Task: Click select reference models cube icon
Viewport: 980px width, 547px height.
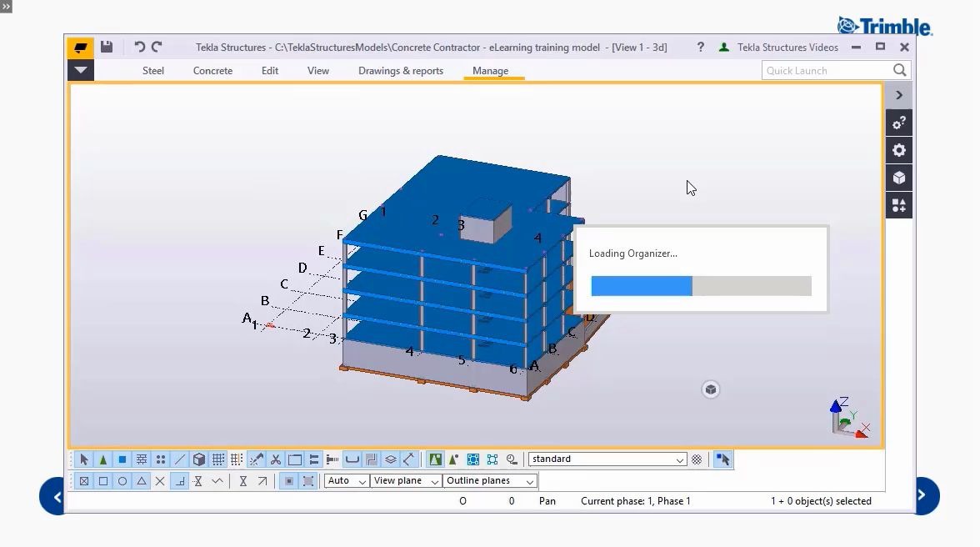Action: pyautogui.click(x=198, y=459)
